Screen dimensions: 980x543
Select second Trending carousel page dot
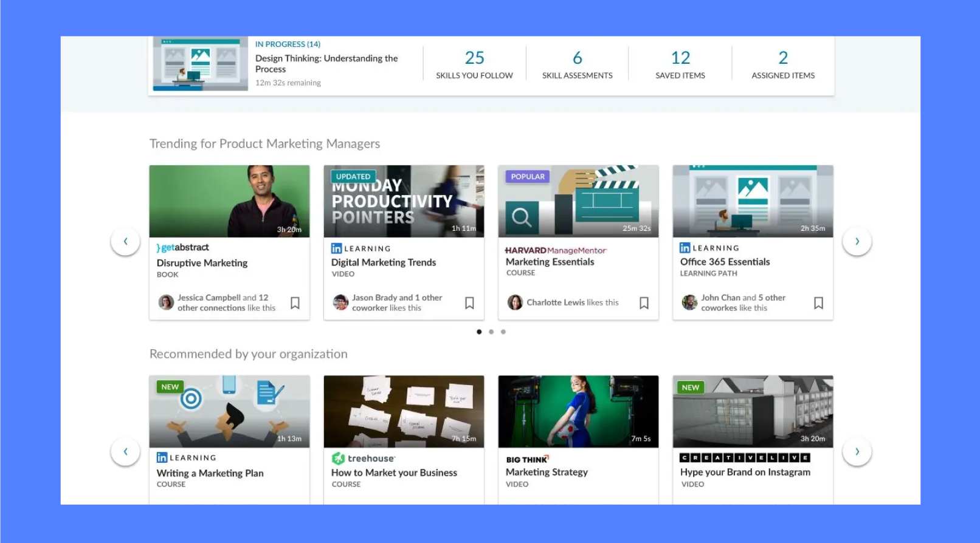491,332
